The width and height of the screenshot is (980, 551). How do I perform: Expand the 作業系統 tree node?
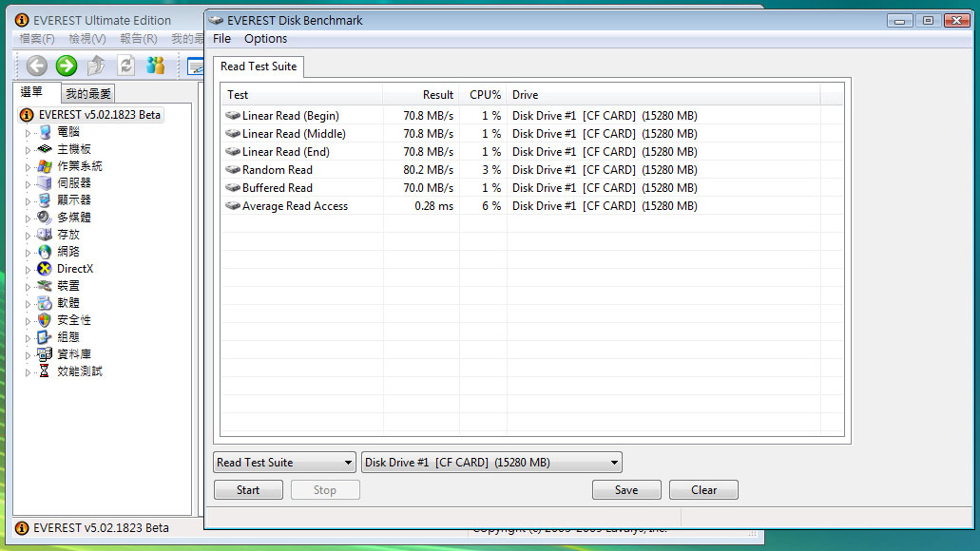[28, 167]
